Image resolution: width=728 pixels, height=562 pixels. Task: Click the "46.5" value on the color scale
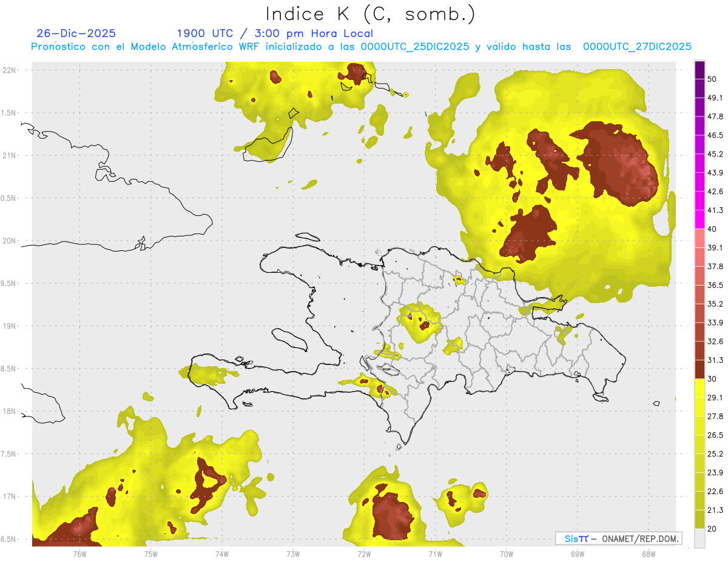[716, 135]
